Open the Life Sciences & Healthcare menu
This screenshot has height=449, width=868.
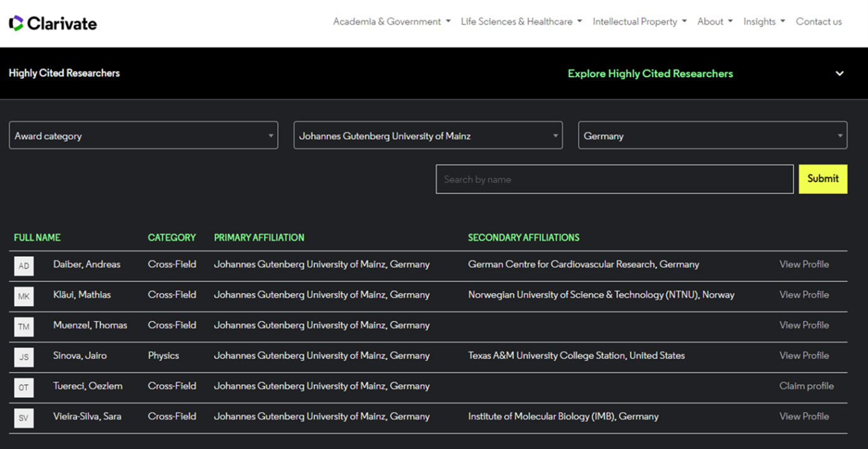click(x=521, y=22)
